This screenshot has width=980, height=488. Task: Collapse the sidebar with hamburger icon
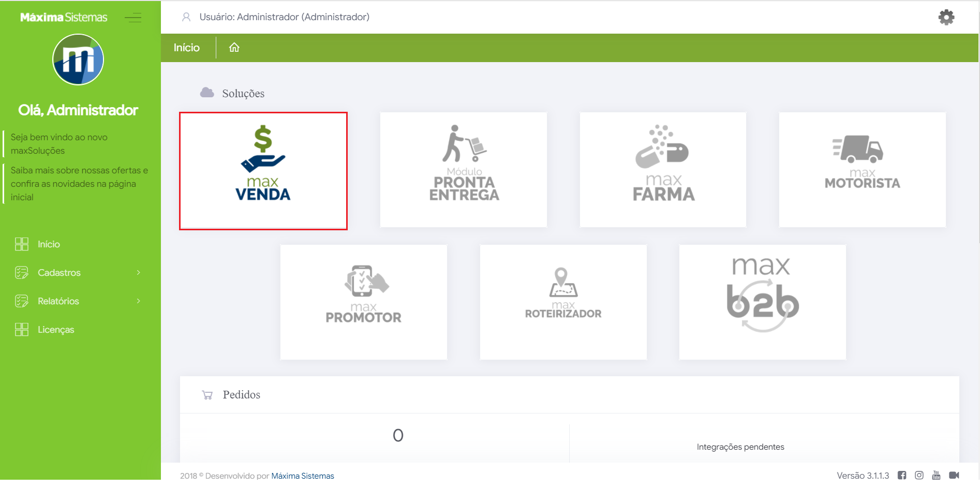(x=133, y=18)
